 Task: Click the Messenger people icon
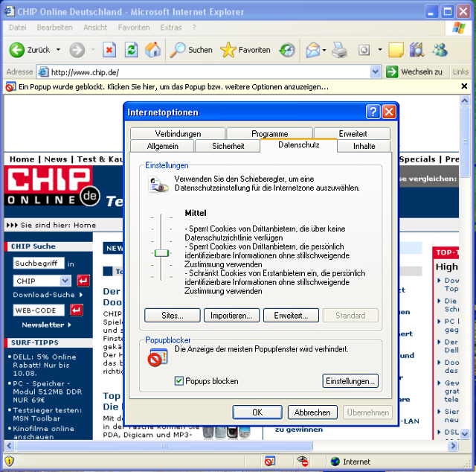coord(440,50)
